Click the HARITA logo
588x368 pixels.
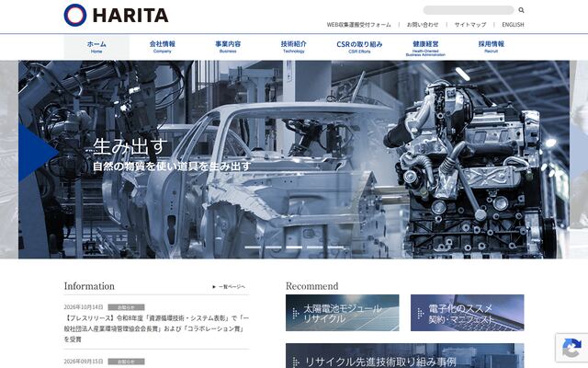(116, 15)
